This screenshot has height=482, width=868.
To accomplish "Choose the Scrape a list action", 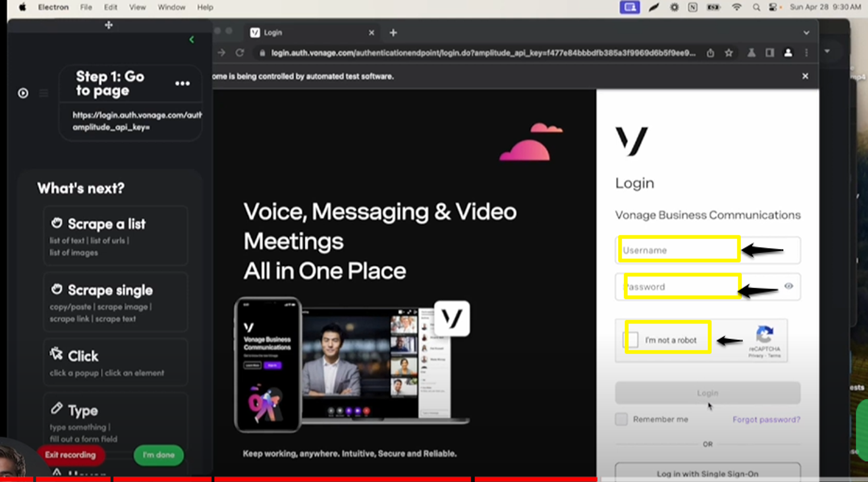I will click(115, 236).
